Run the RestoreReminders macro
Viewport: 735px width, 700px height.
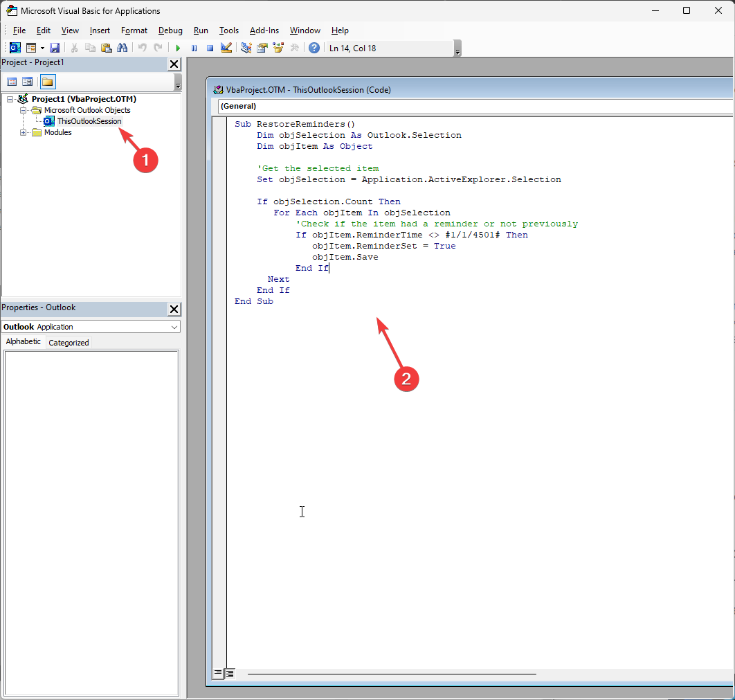point(178,48)
